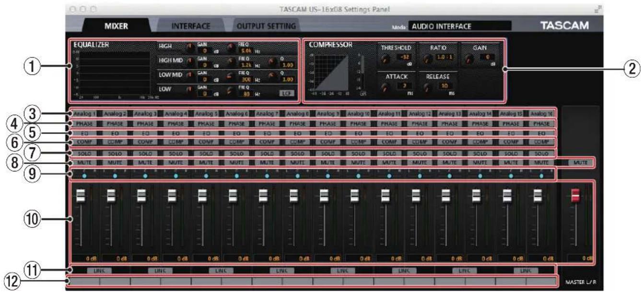Viewport: 644px width, 293px height.
Task: Click the HIGH band FREQ knob
Action: click(231, 47)
